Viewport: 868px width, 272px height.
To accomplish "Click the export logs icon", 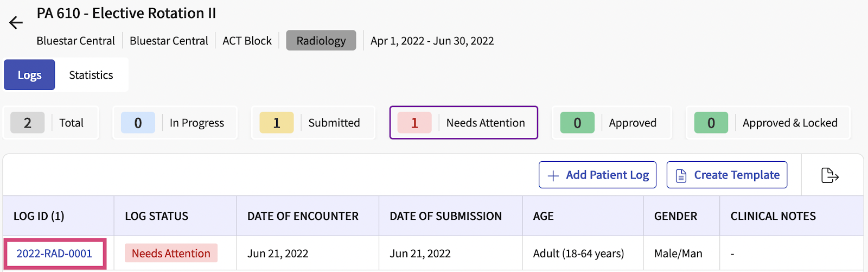I will coord(830,175).
